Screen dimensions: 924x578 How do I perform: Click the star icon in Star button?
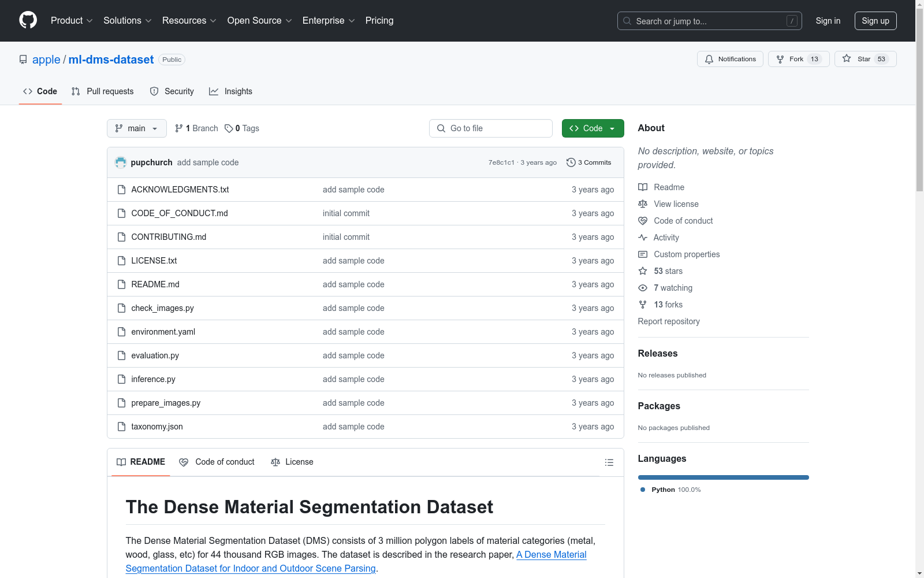[847, 58]
